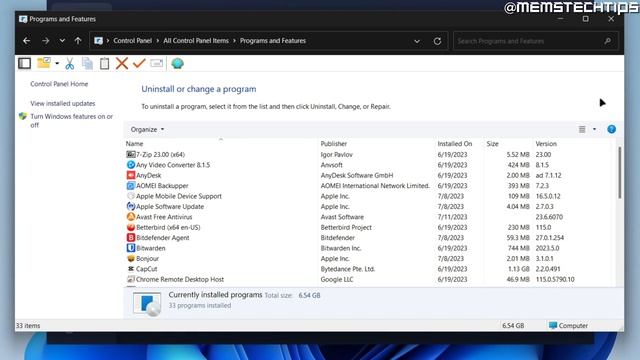Click Control Panel in address breadcrumb
640x360 pixels.
coord(133,41)
